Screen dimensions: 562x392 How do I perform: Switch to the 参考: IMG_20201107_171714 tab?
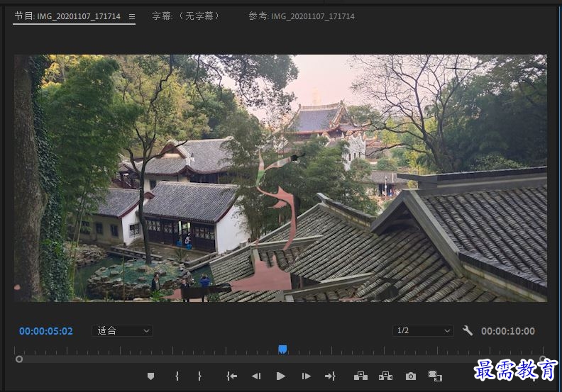[302, 16]
